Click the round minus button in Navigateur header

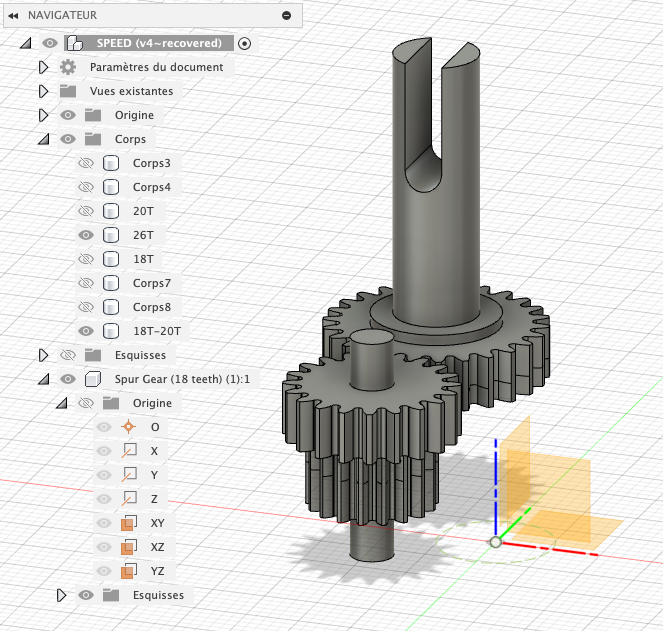(287, 15)
